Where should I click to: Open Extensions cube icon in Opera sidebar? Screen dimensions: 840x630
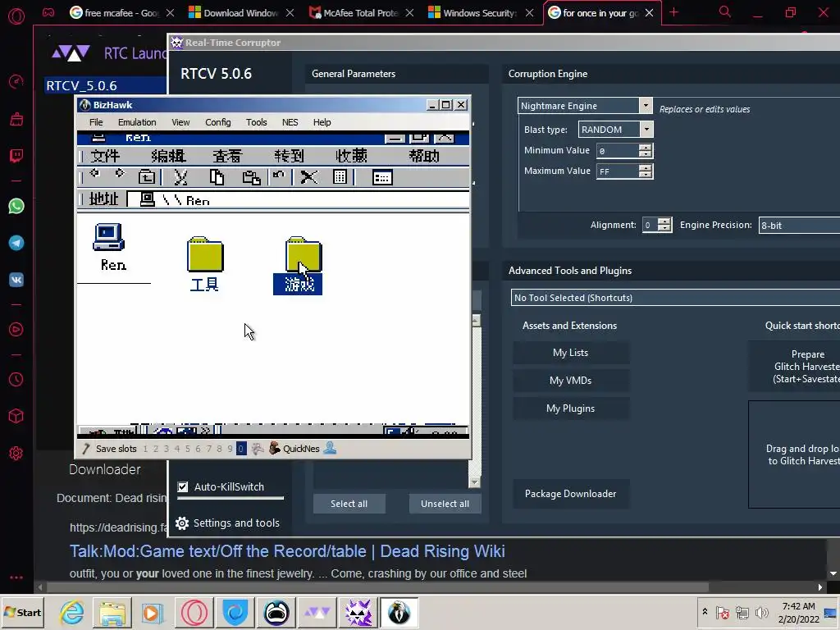tap(16, 416)
